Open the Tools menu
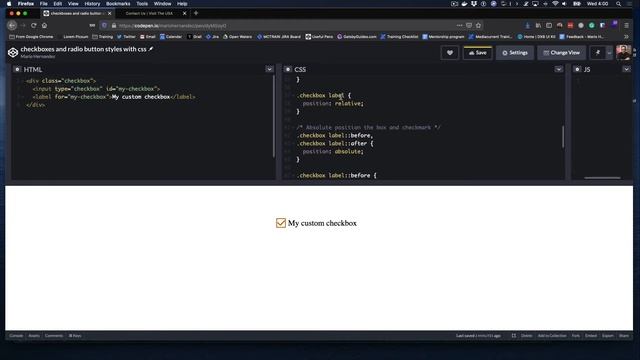Viewport: 640px width, 360px height. (142, 4)
